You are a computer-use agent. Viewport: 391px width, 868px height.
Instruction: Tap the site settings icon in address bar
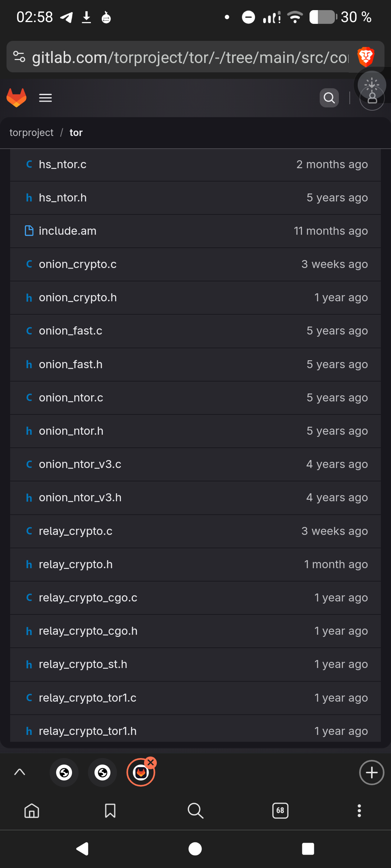[x=19, y=57]
